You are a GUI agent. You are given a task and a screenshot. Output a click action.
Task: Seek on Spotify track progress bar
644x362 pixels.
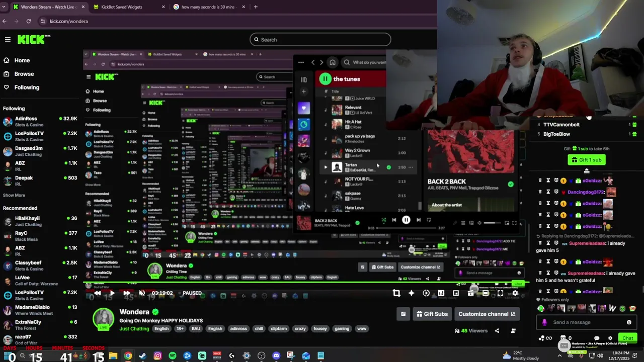(407, 228)
